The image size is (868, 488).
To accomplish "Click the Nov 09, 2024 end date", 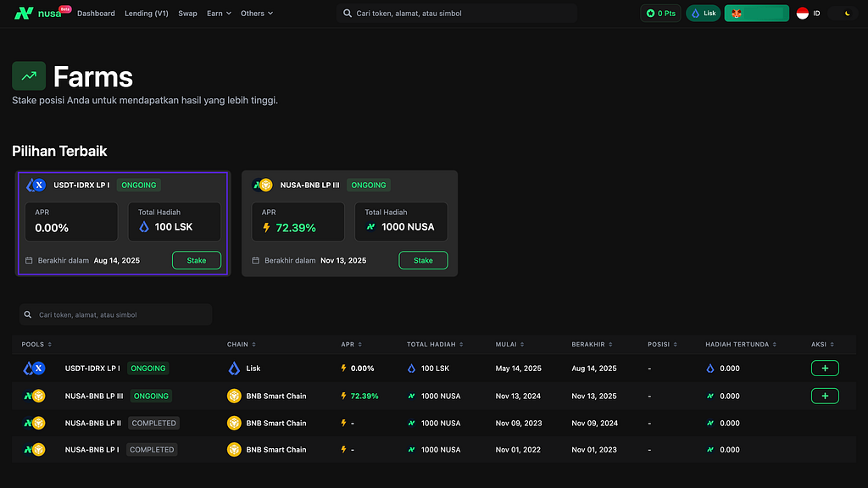I will pyautogui.click(x=594, y=423).
